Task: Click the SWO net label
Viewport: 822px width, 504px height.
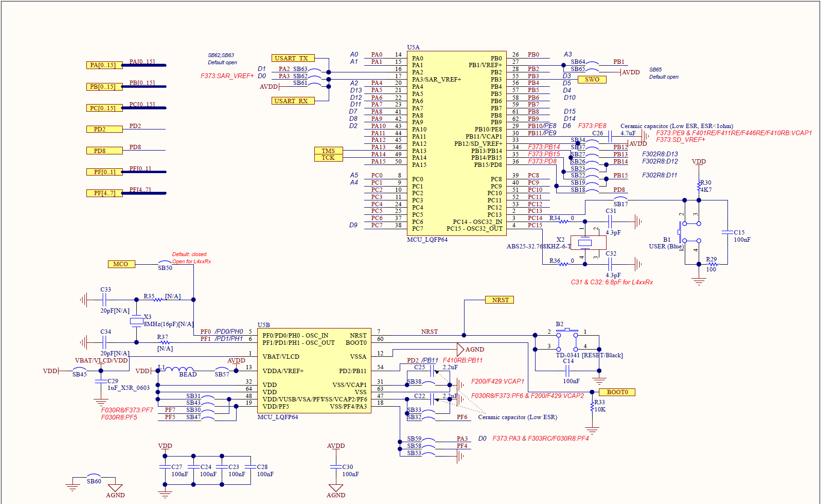Action: click(x=593, y=79)
